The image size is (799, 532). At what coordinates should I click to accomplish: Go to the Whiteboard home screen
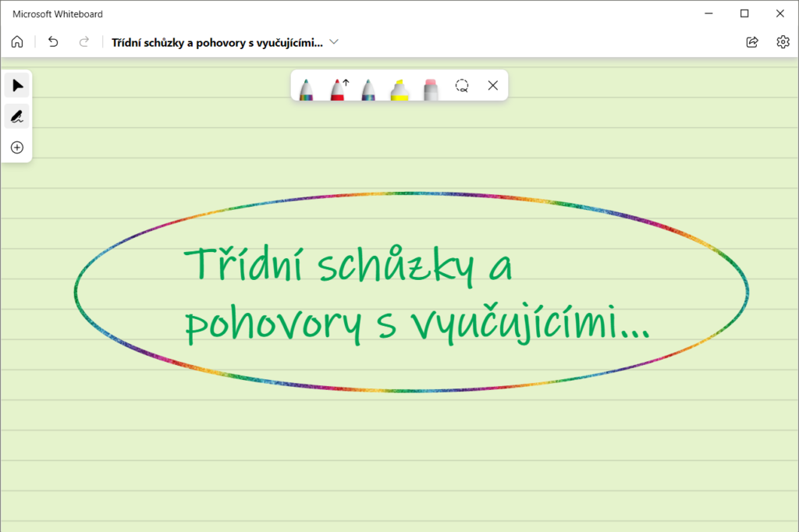(x=17, y=42)
